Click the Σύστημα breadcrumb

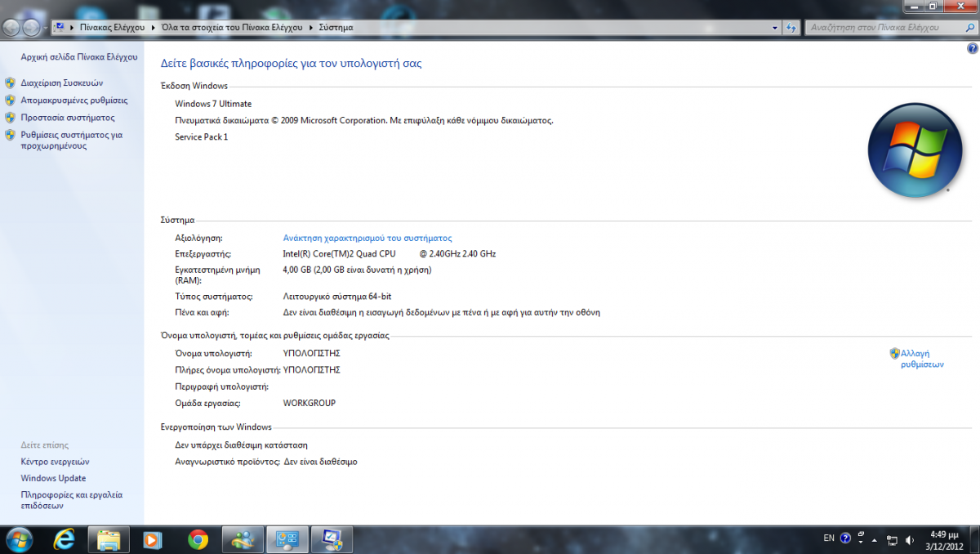pos(336,27)
